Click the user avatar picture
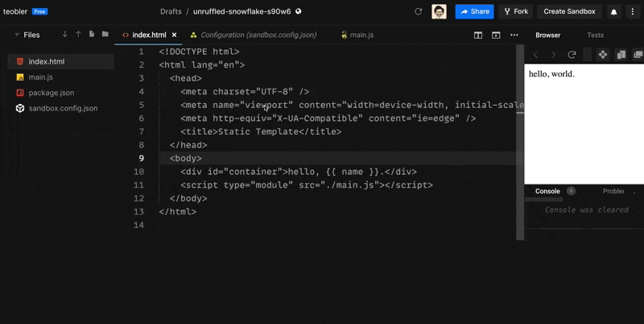The width and height of the screenshot is (644, 324). pos(439,11)
